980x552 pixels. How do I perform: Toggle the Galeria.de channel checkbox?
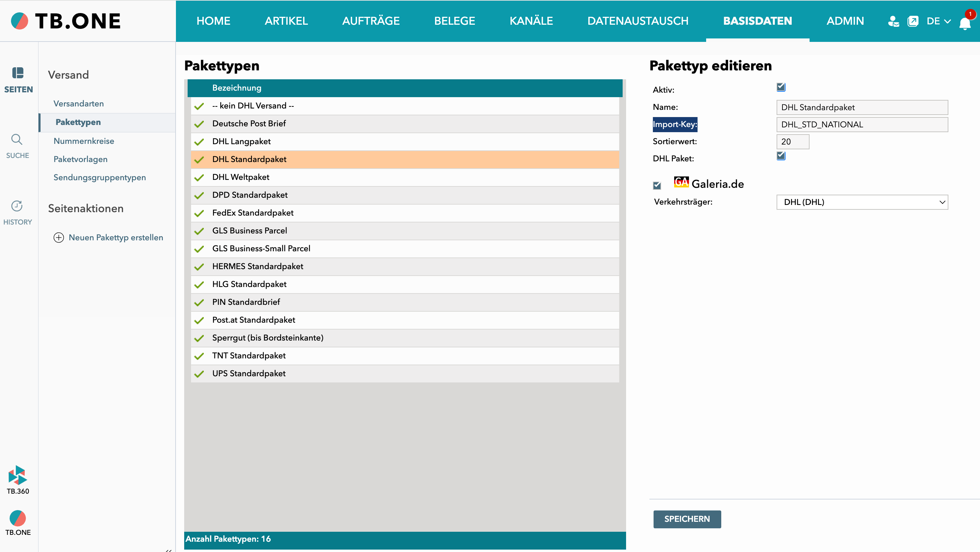coord(657,185)
